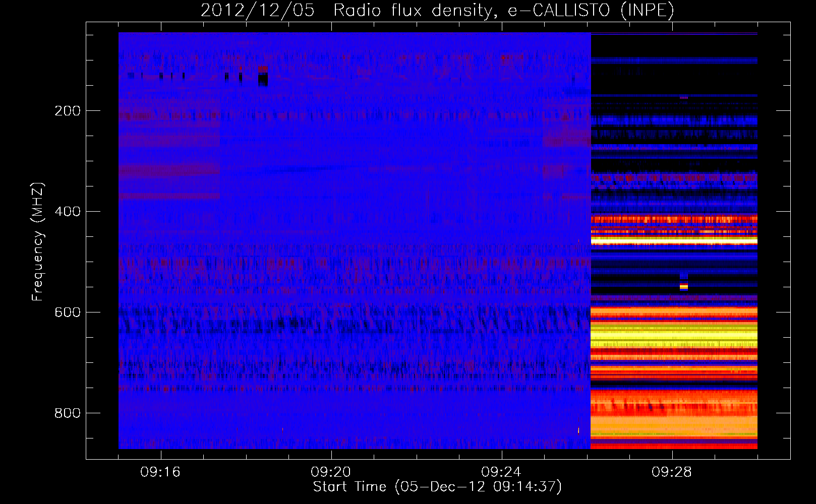Click the bright white-yellow band near 460 MHz
This screenshot has height=504, width=816.
[674, 240]
